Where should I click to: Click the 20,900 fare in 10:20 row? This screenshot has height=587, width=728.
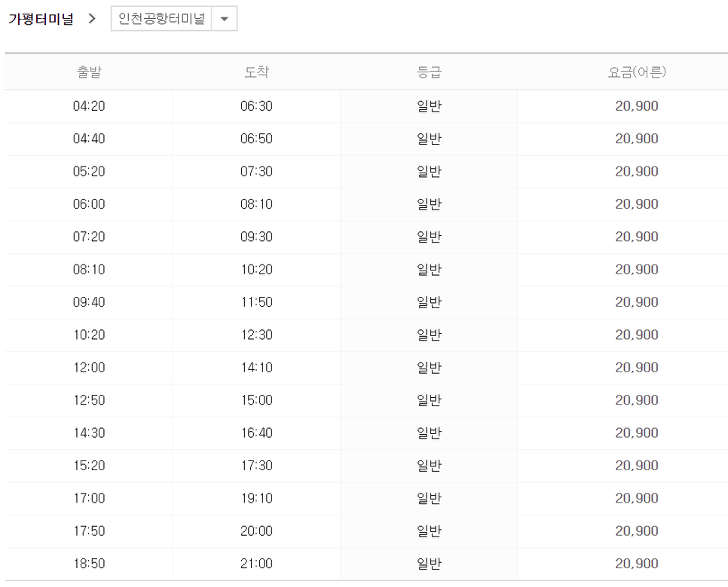(637, 335)
